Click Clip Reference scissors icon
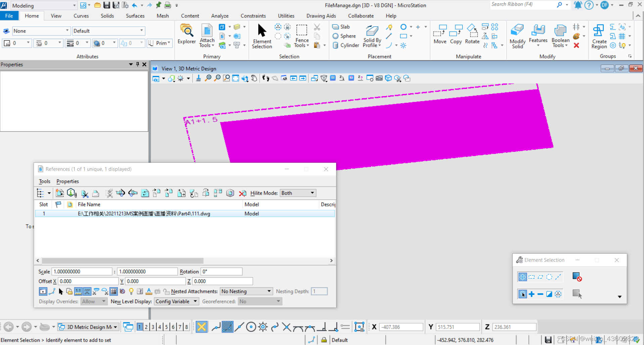Image resolution: width=644 pixels, height=345 pixels. pos(85,193)
